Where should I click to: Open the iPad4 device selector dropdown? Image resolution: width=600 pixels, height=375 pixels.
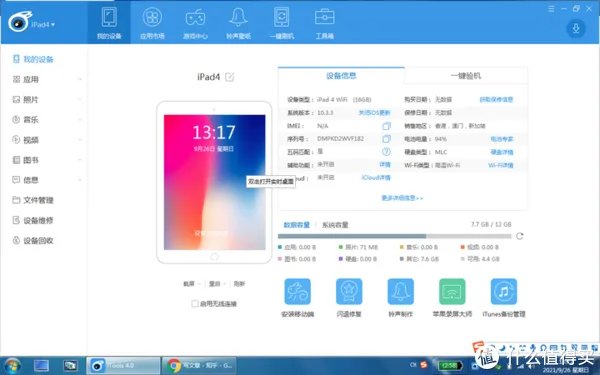click(x=43, y=24)
